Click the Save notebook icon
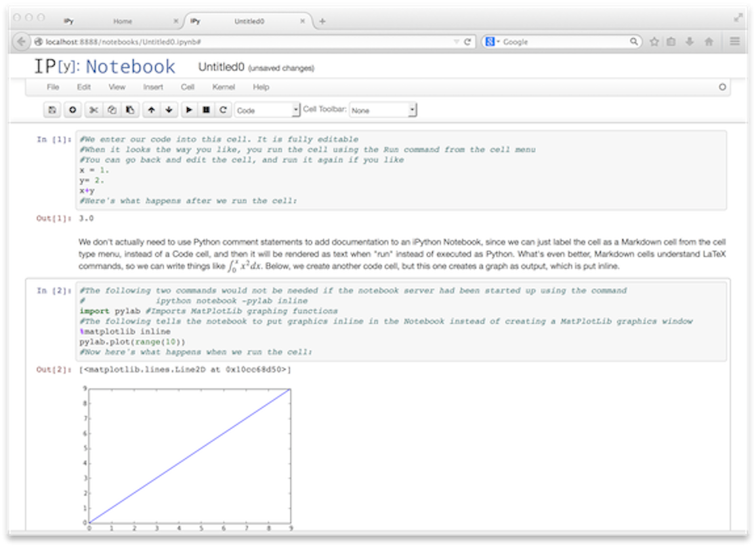The height and width of the screenshot is (547, 756). point(52,110)
